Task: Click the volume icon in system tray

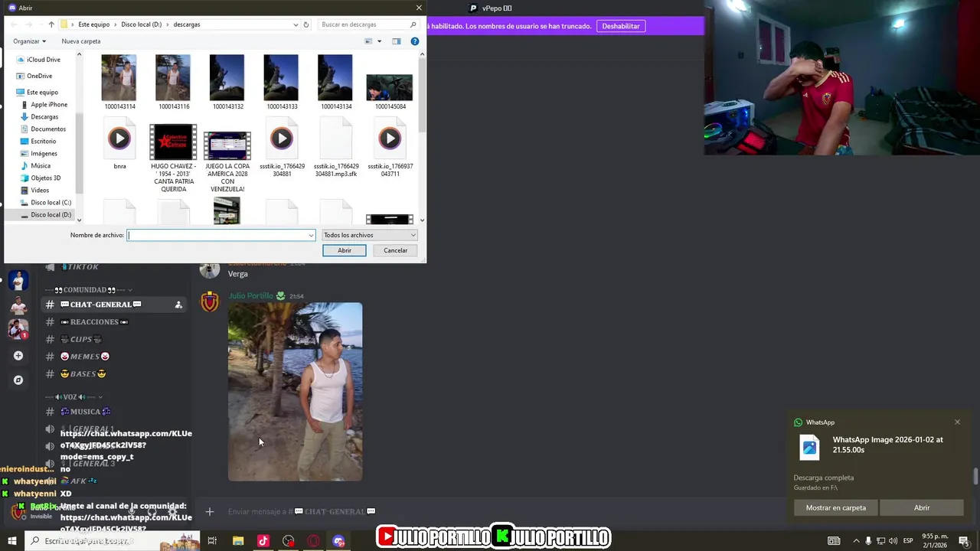Action: coord(893,541)
